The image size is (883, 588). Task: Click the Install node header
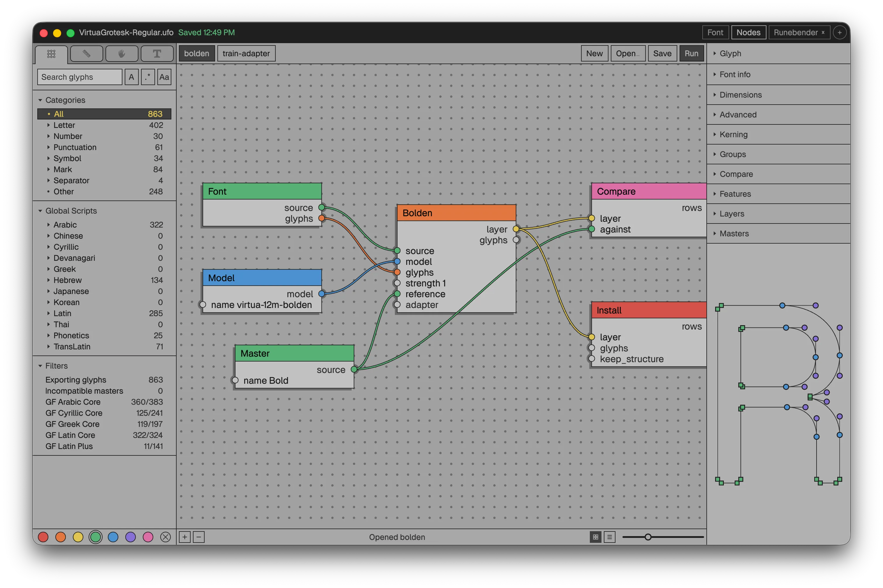649,310
